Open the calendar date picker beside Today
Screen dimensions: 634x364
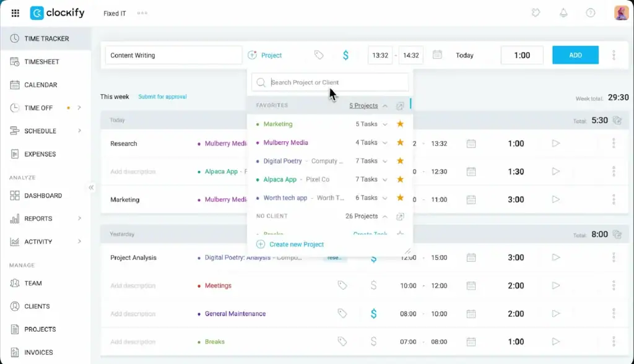click(437, 54)
